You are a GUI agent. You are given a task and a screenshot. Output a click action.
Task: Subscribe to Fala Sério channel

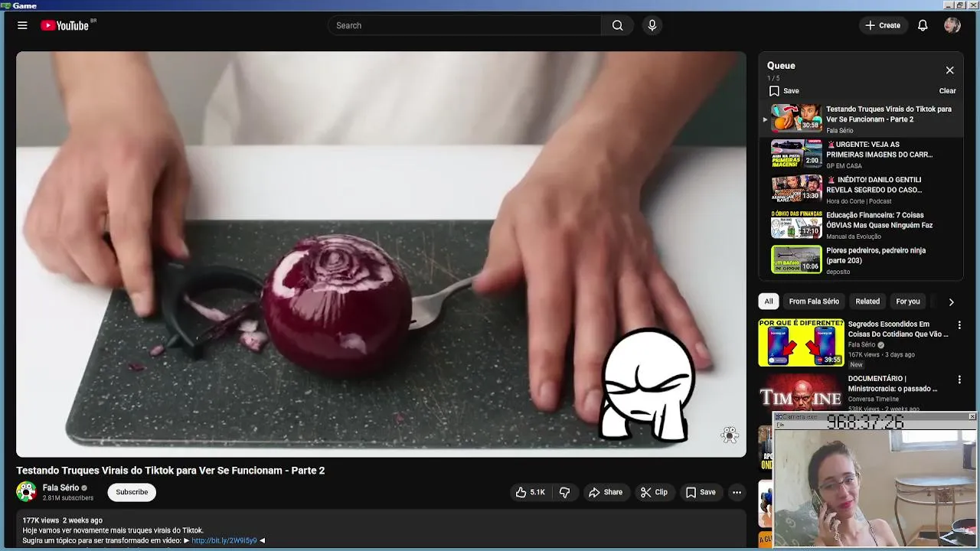point(132,492)
